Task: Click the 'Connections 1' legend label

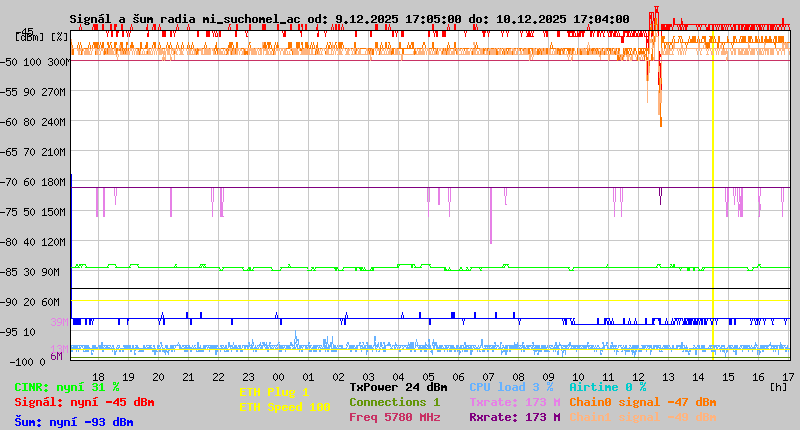Action: 394,402
